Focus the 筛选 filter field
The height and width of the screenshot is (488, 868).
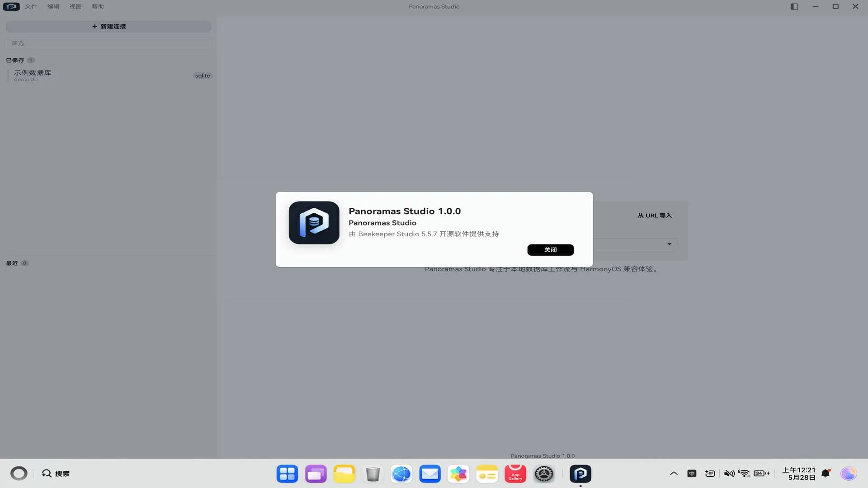pyautogui.click(x=108, y=43)
